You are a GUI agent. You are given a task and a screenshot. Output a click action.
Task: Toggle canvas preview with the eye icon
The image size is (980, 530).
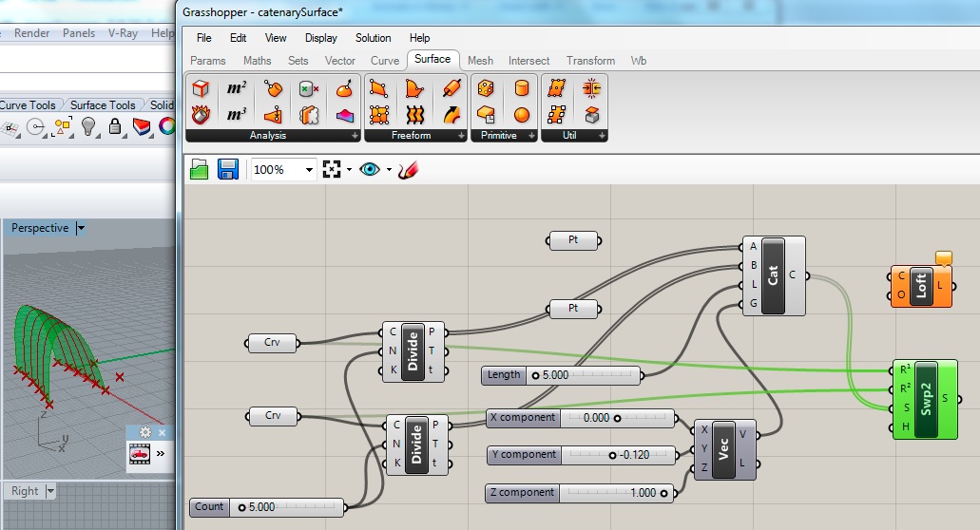tap(370, 169)
